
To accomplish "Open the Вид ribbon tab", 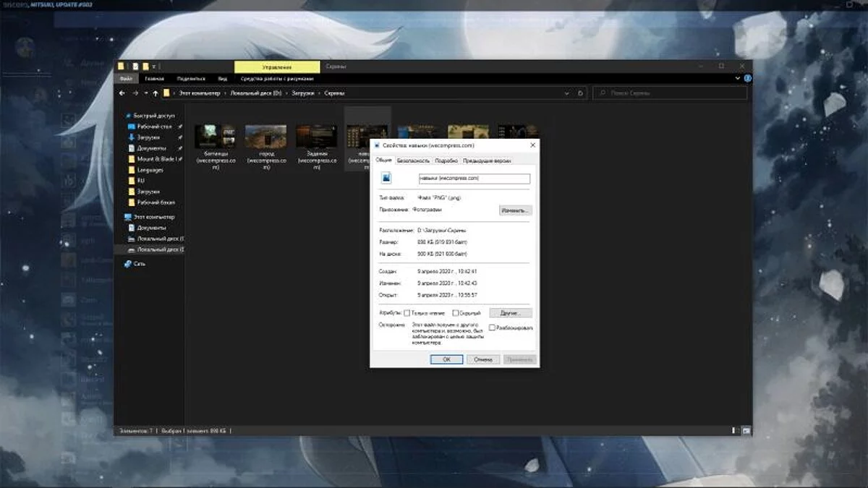I will [223, 78].
